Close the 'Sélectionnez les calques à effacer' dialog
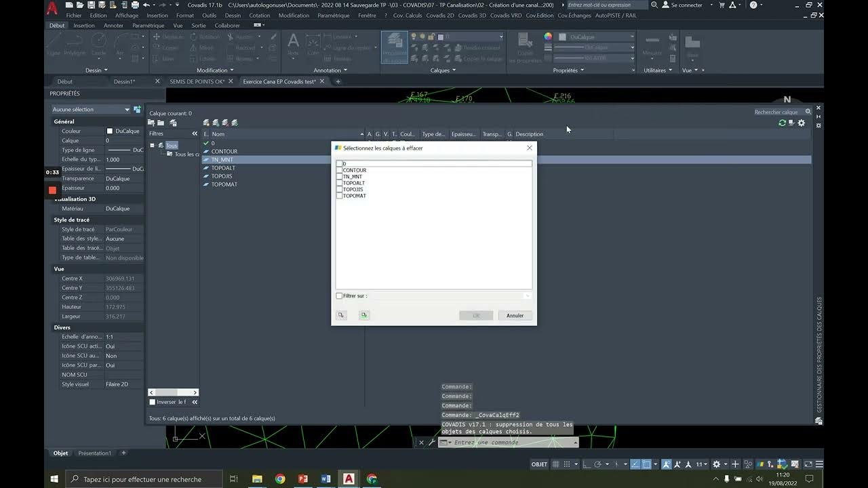Image resolution: width=868 pixels, height=488 pixels. [x=530, y=148]
